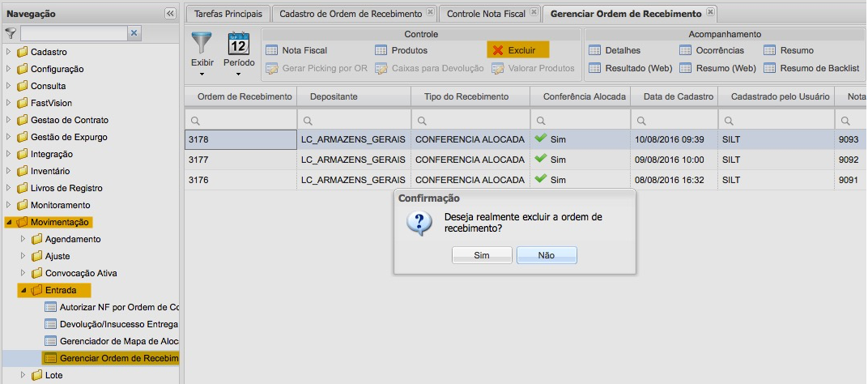The height and width of the screenshot is (384, 868).
Task: Close the Gerenciar Ordem de Recebimento tab
Action: pos(710,13)
